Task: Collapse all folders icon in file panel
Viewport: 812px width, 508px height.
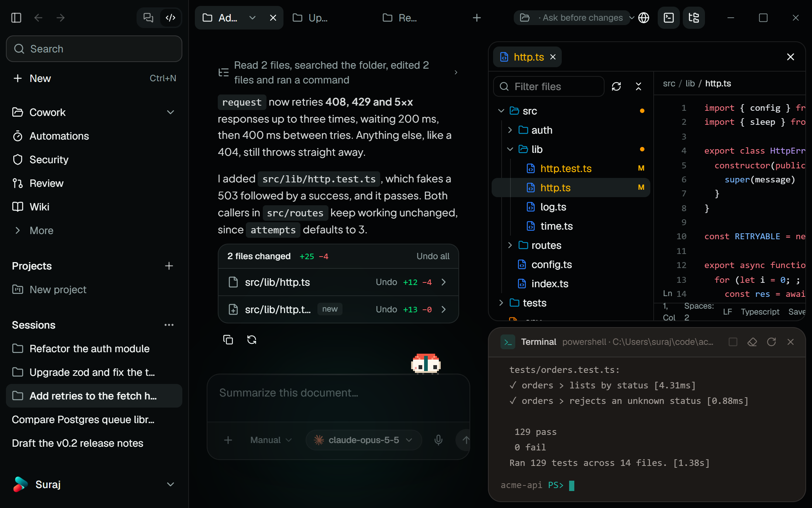Action: 639,86
